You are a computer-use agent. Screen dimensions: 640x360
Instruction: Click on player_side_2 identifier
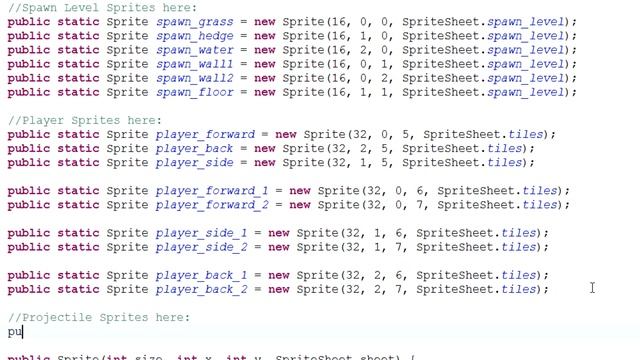point(202,247)
